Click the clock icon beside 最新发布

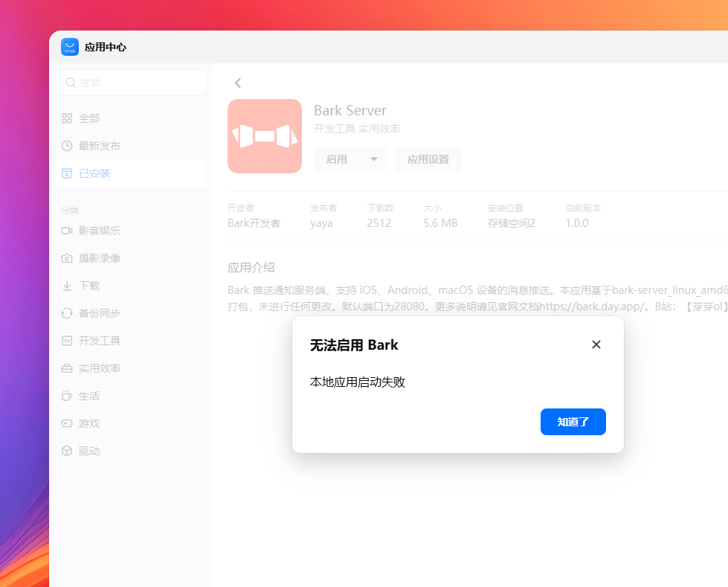[x=67, y=146]
